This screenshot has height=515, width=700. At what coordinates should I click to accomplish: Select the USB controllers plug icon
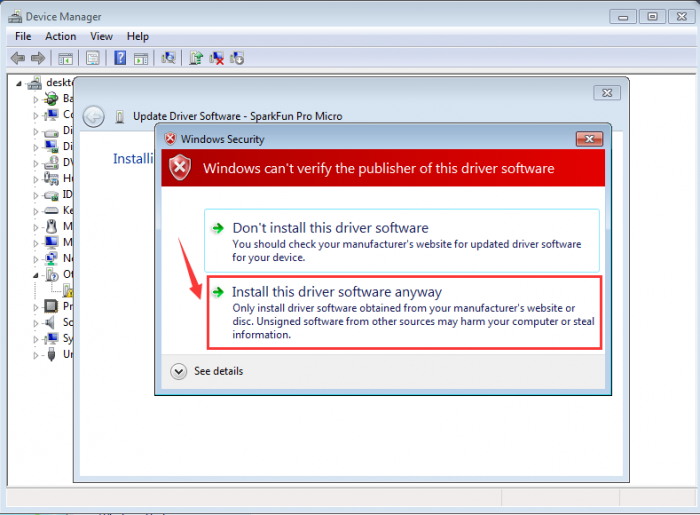pyautogui.click(x=51, y=354)
